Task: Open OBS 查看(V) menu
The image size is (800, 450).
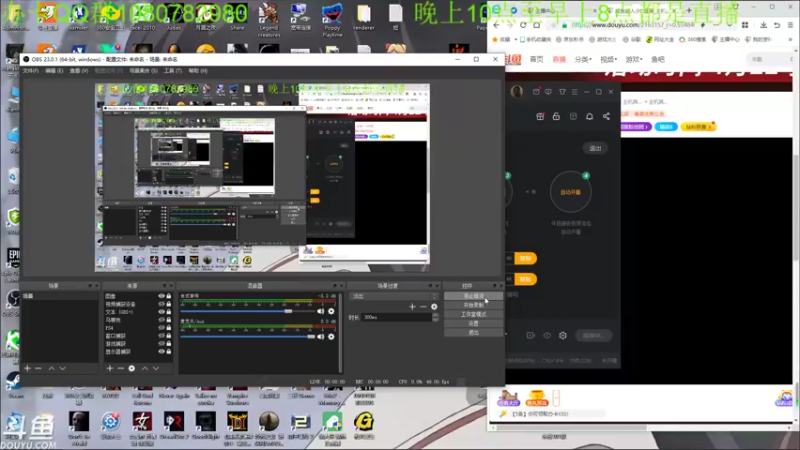Action: pos(79,71)
